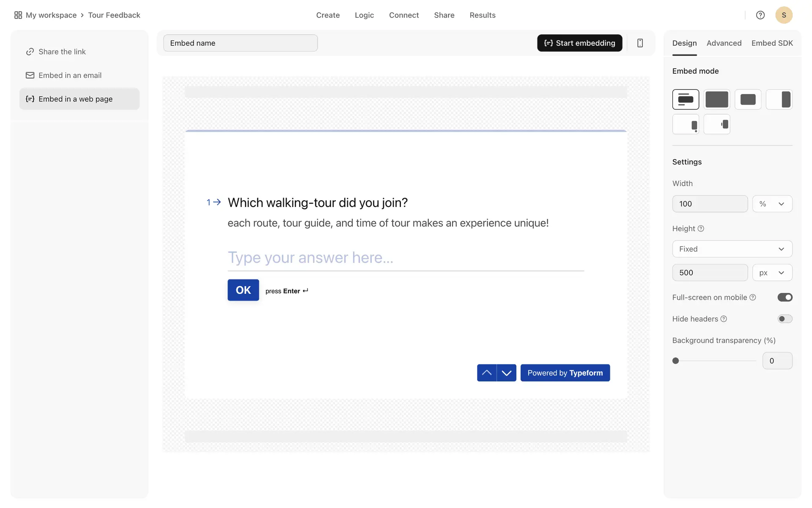812x508 pixels.
Task: Open the help question-mark icon
Action: click(x=760, y=15)
